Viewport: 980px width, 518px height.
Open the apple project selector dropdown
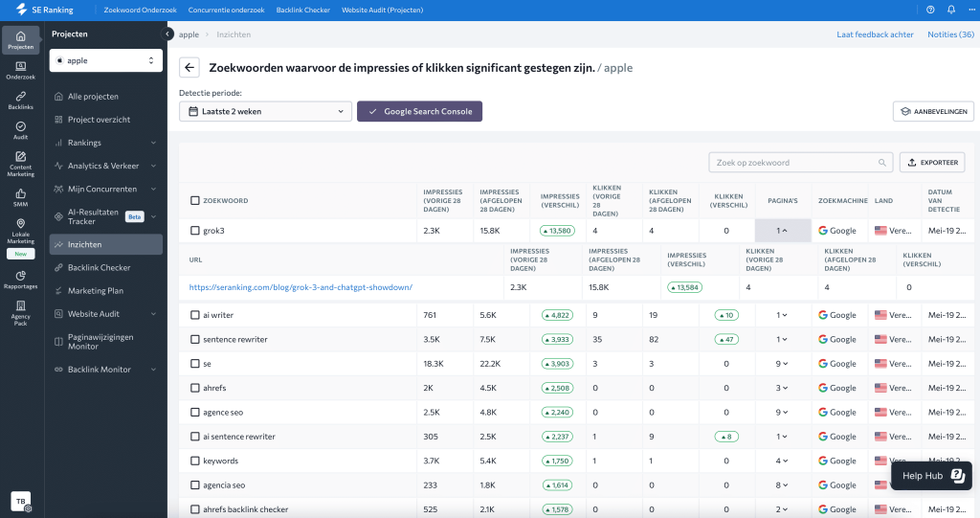tap(105, 60)
